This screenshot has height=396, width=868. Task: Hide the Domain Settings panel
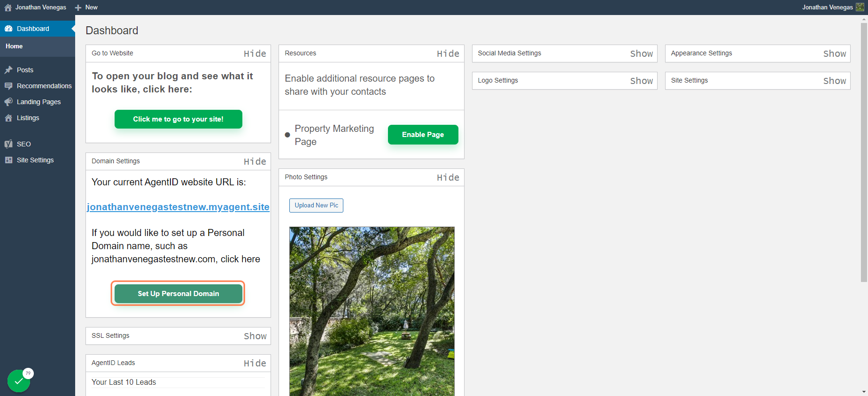click(255, 161)
